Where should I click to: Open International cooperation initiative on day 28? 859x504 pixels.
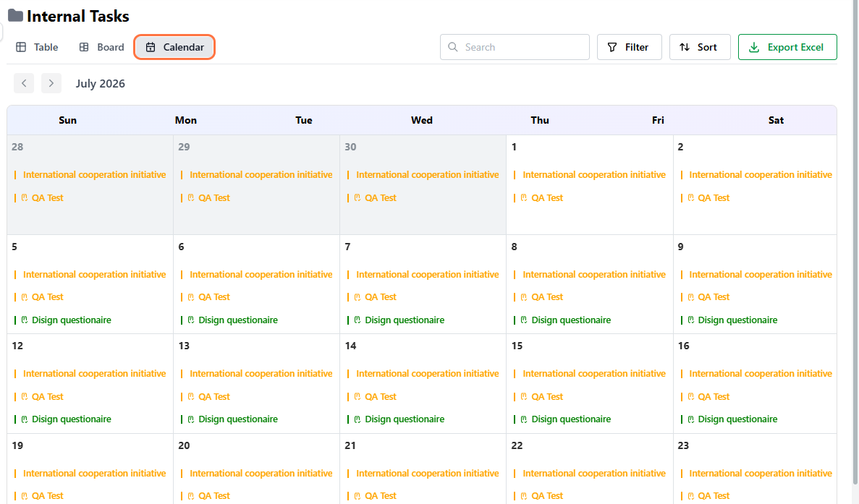94,174
